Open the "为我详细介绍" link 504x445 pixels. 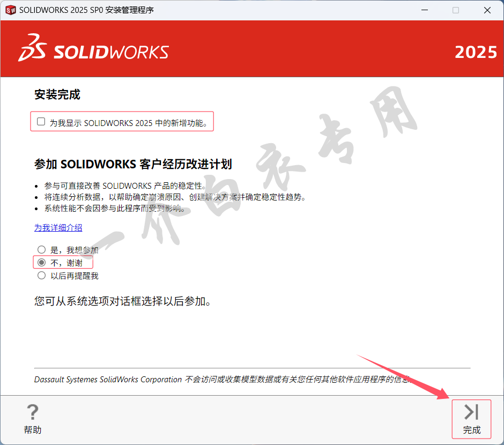point(58,227)
